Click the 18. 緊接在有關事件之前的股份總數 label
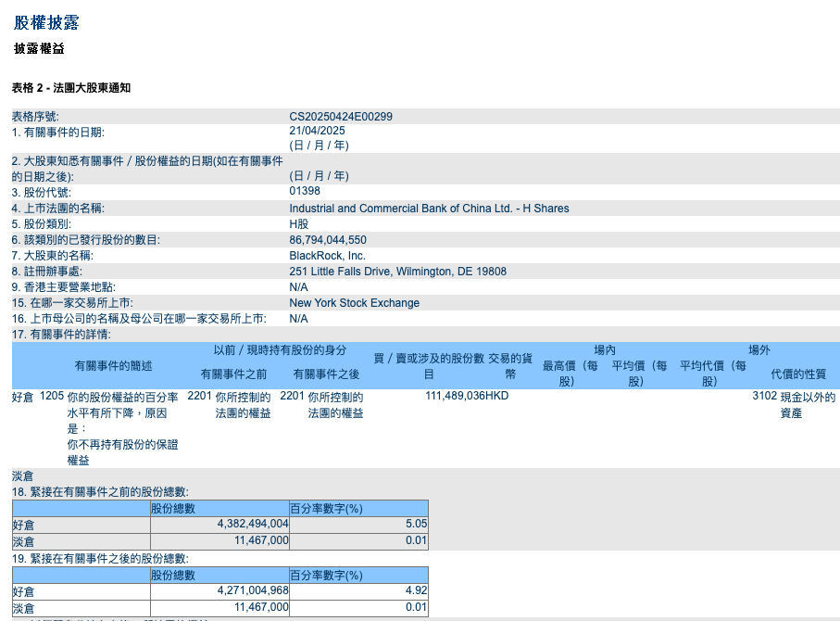 (100, 492)
